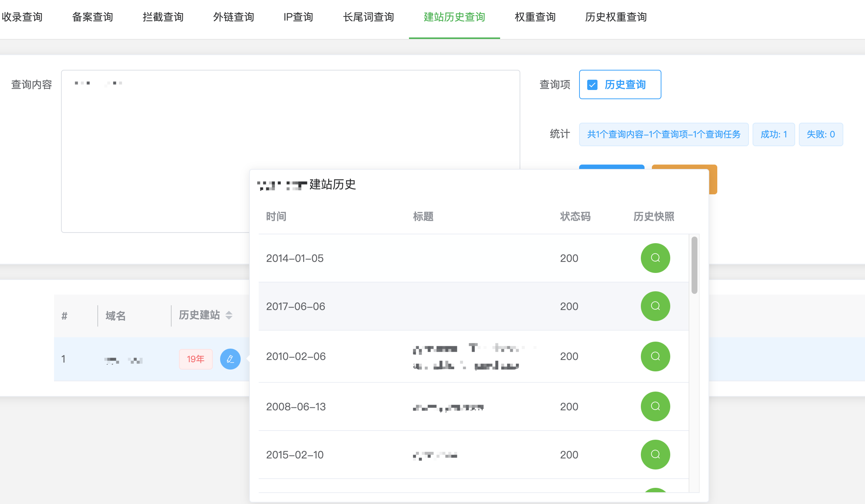
Task: Open snapshot for the 2014-01-05 entry
Action: (x=655, y=258)
